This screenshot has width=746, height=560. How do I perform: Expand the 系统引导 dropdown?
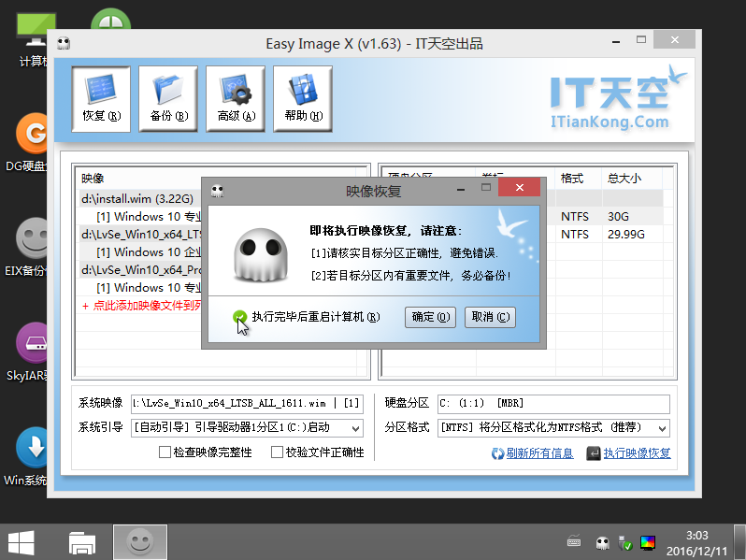(x=355, y=428)
